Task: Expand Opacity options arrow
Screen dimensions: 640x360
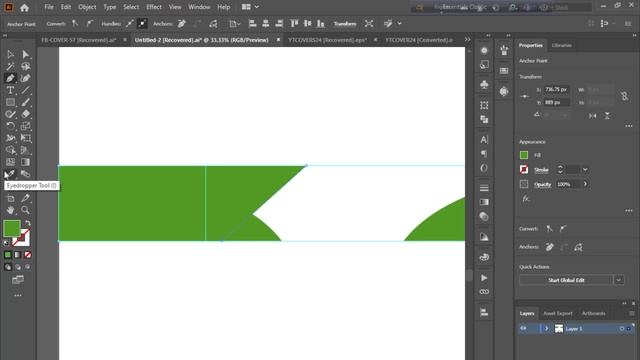Action: tap(585, 184)
